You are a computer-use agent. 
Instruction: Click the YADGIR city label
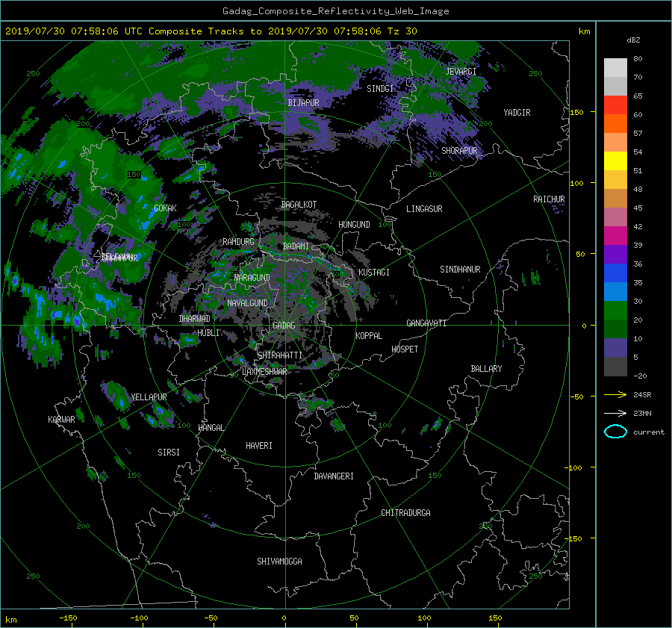pyautogui.click(x=517, y=113)
